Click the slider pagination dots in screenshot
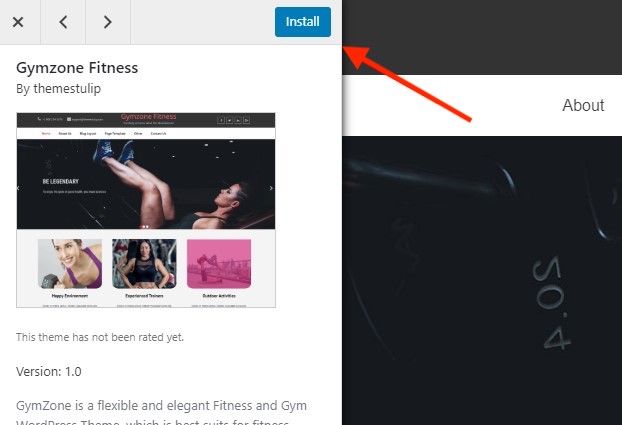This screenshot has height=425, width=622. click(x=144, y=227)
